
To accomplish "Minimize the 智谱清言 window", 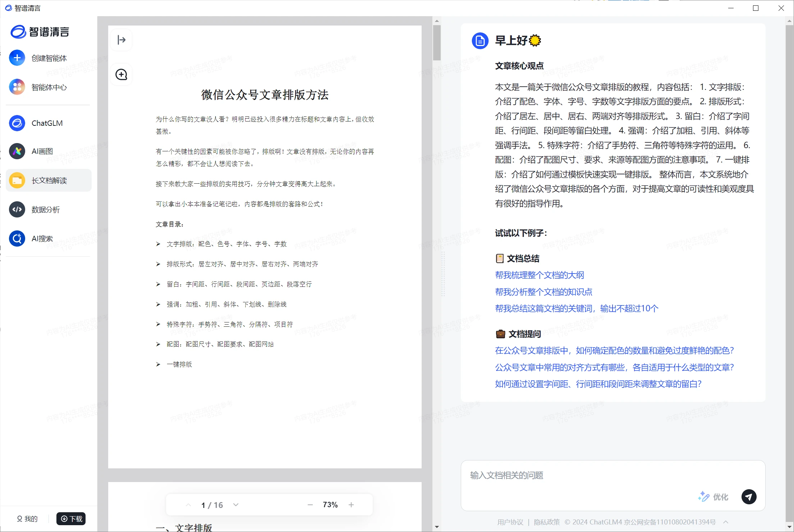I will point(731,8).
